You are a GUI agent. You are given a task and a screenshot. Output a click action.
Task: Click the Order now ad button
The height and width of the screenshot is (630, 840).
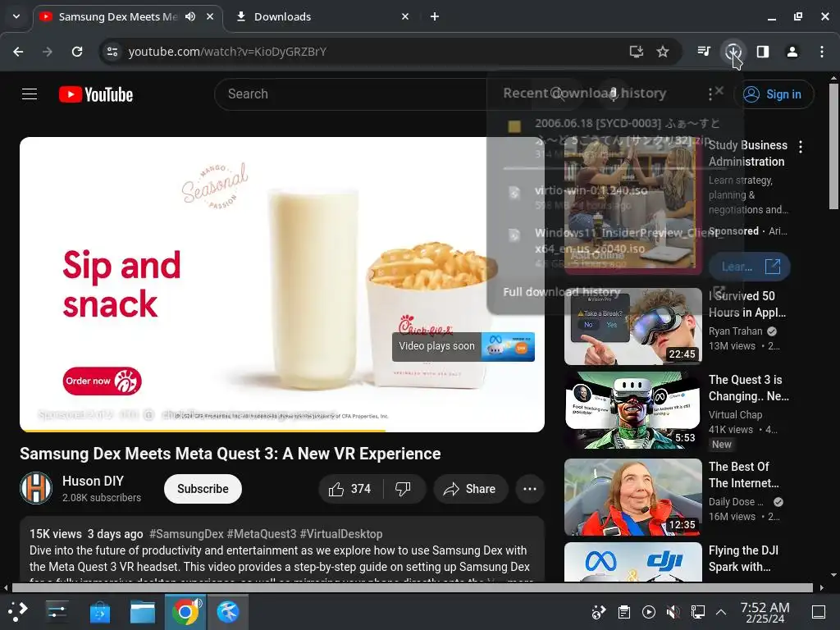click(x=102, y=381)
